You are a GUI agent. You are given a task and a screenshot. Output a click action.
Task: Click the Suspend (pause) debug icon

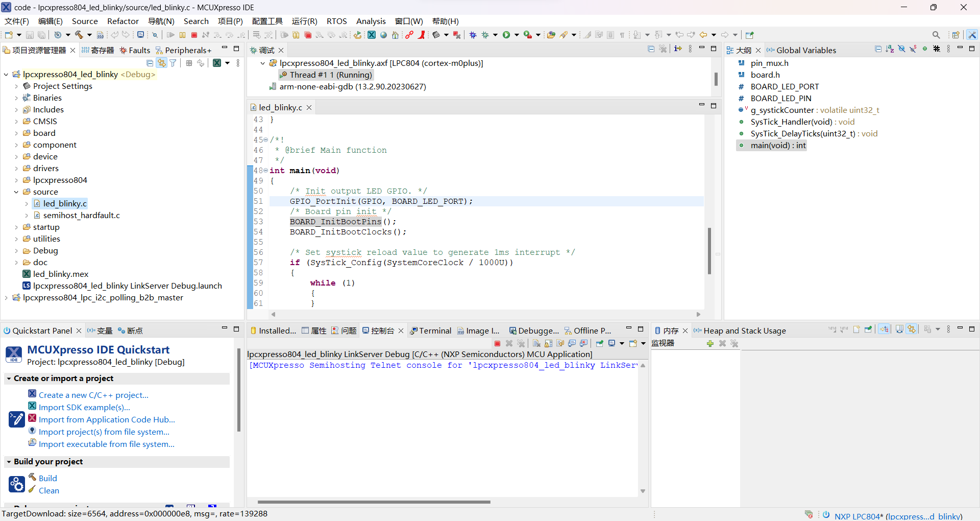182,35
